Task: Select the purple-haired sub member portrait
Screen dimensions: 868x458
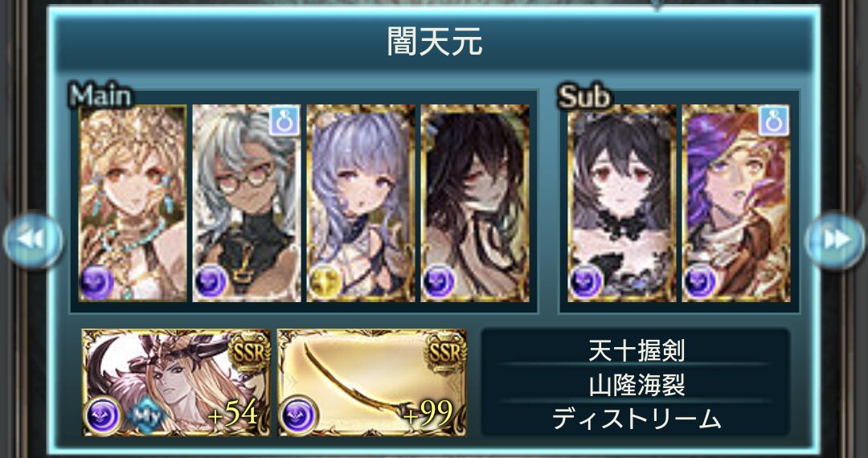Action: click(736, 203)
